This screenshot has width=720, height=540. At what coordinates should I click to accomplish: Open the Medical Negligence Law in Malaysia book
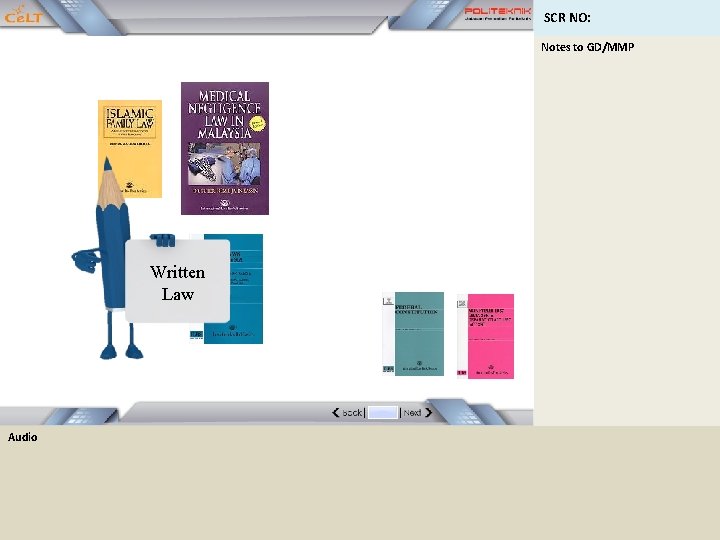click(x=225, y=148)
